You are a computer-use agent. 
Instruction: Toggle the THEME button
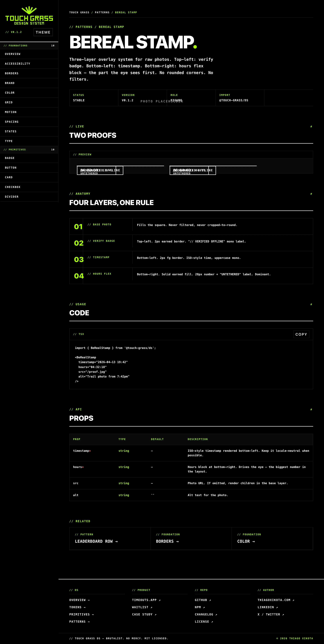[43, 32]
